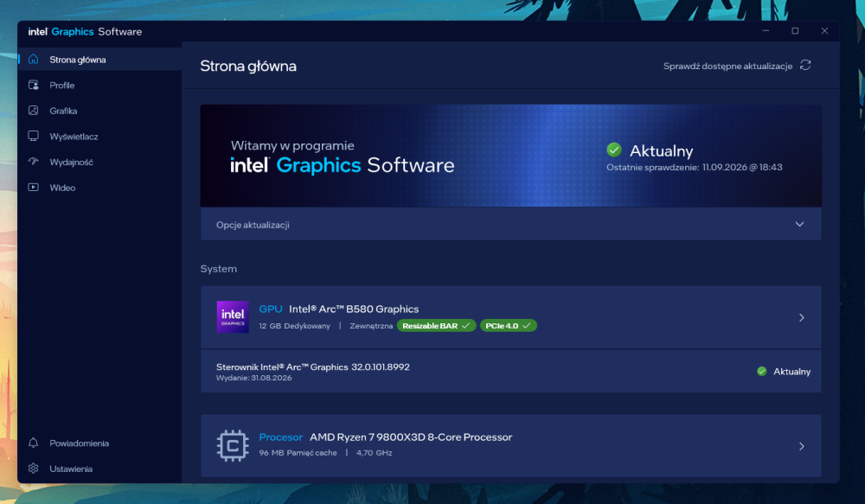Click the processor chip icon
Screen dimensions: 865x504
[x=232, y=445]
